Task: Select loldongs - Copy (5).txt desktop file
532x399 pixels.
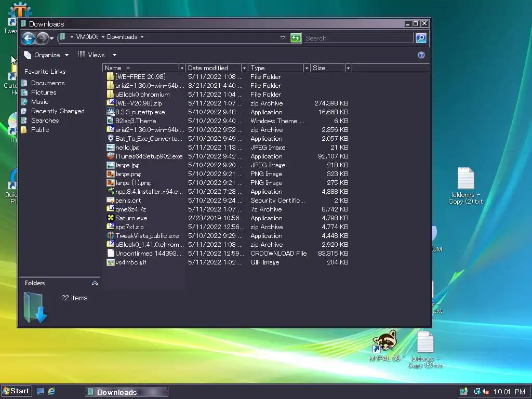Action: pyautogui.click(x=425, y=350)
